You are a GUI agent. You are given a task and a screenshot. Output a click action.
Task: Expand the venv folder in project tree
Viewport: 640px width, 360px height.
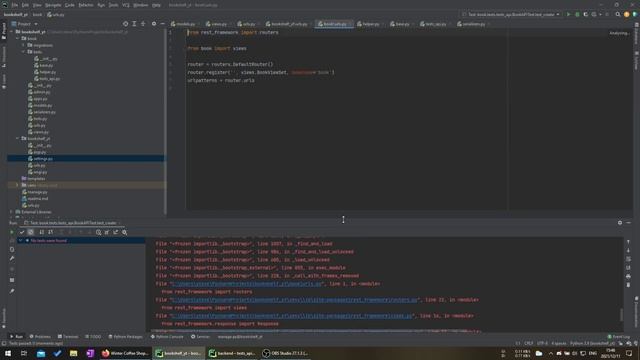pyautogui.click(x=18, y=185)
